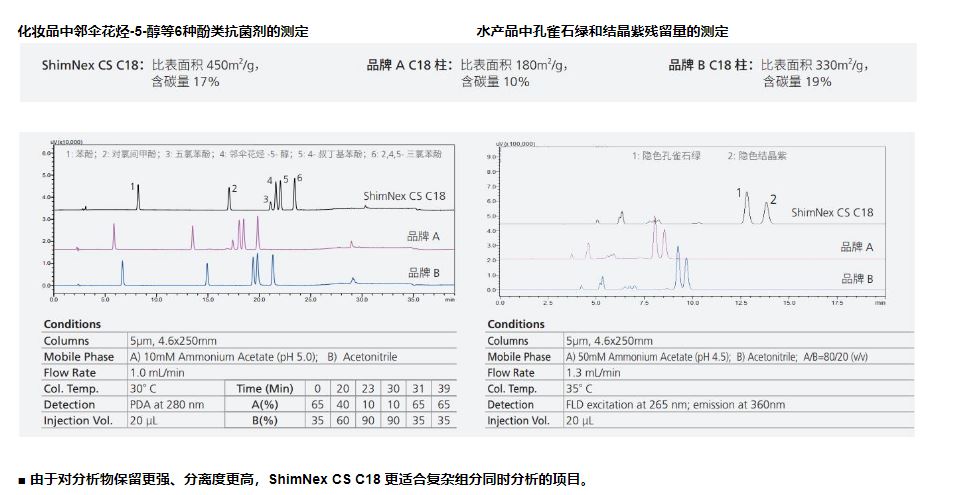956x495 pixels.
Task: Click right Conditions heading
Action: [516, 324]
